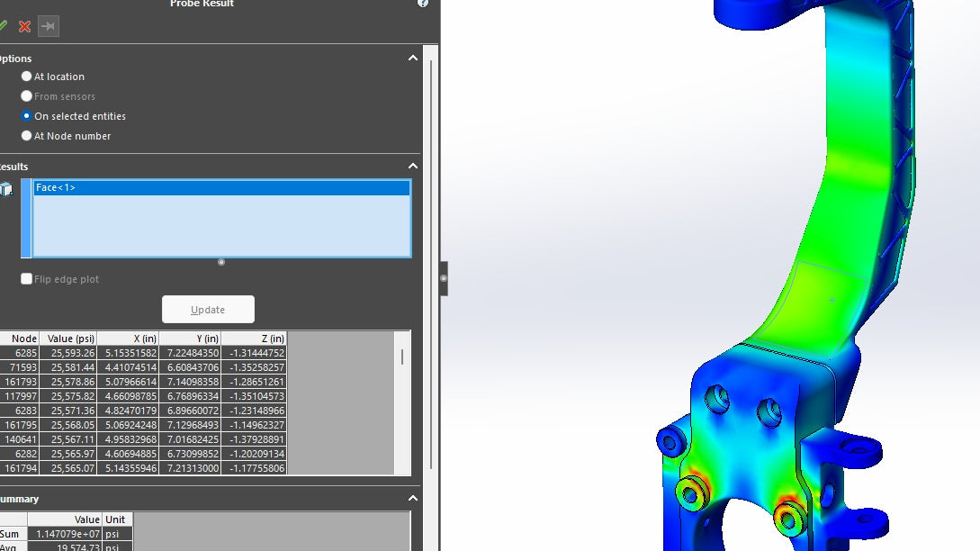Image resolution: width=980 pixels, height=551 pixels.
Task: Click the stress value 25,571.36
Action: click(68, 411)
